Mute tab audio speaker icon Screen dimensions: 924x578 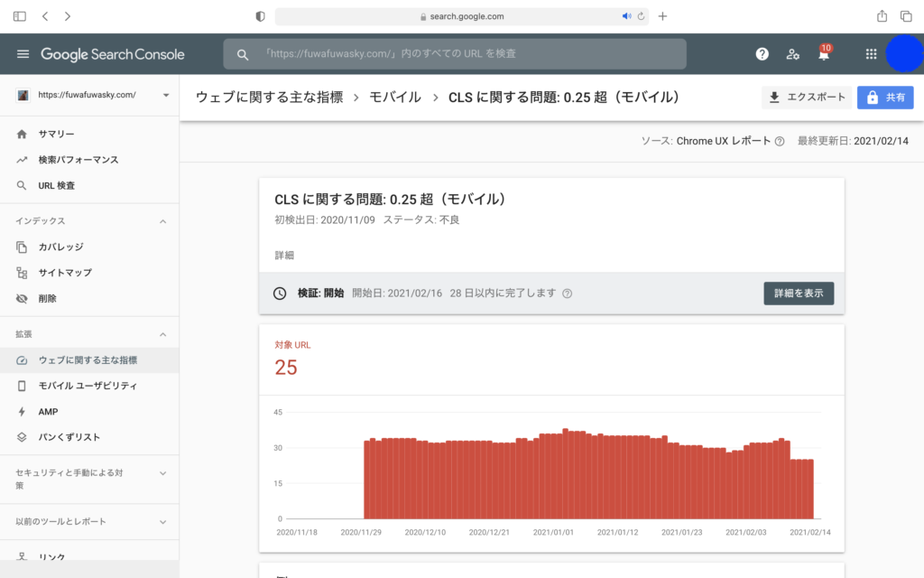coord(626,16)
